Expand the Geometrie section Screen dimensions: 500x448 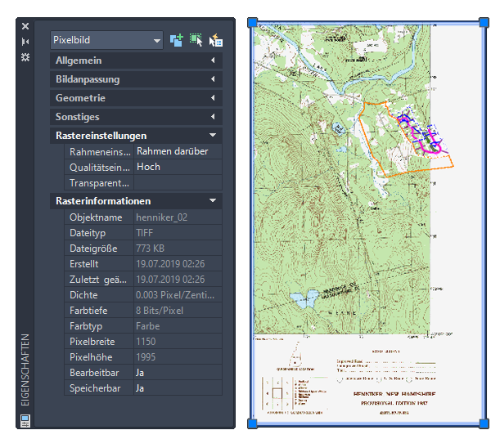pos(136,98)
